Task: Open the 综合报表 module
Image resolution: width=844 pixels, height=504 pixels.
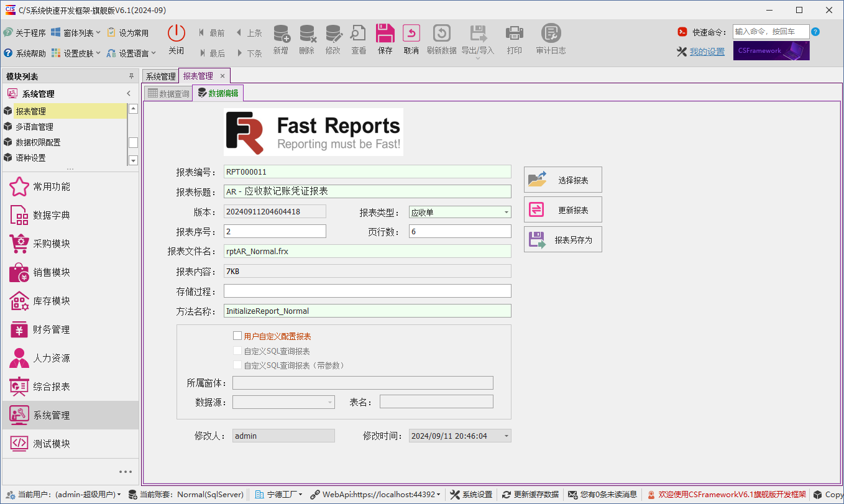Action: pos(70,387)
